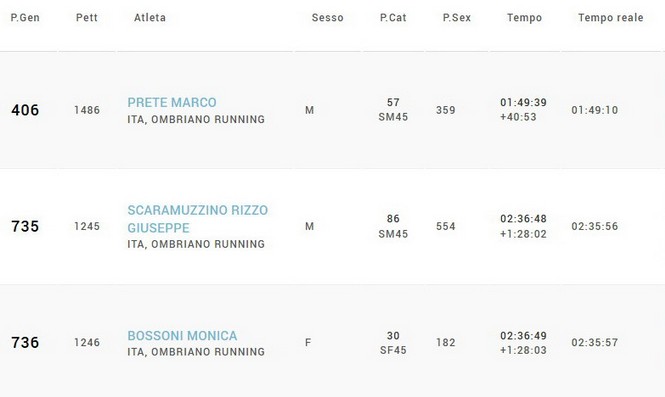Click real time 02:35:56
The height and width of the screenshot is (397, 665).
[595, 226]
